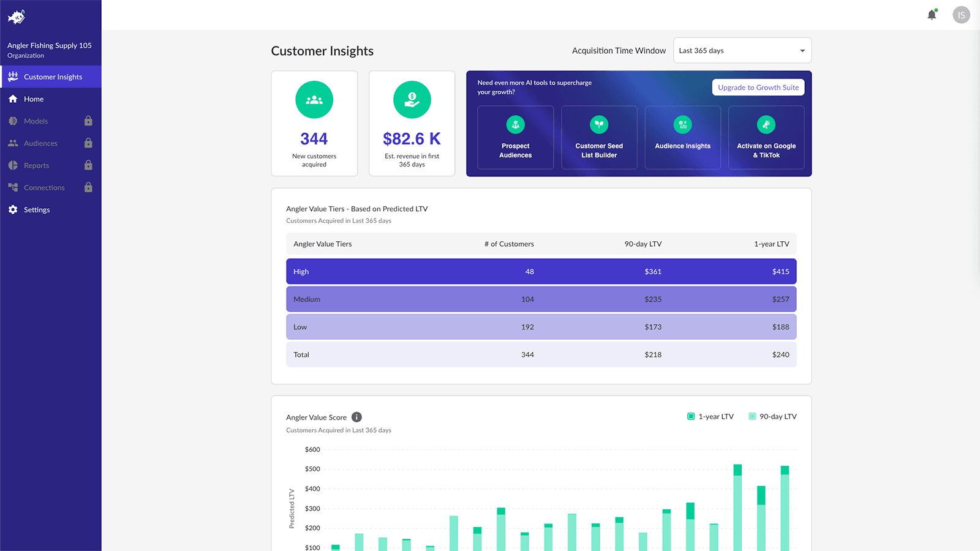The width and height of the screenshot is (980, 551).
Task: Click the lock icon next to Models
Action: (x=88, y=121)
